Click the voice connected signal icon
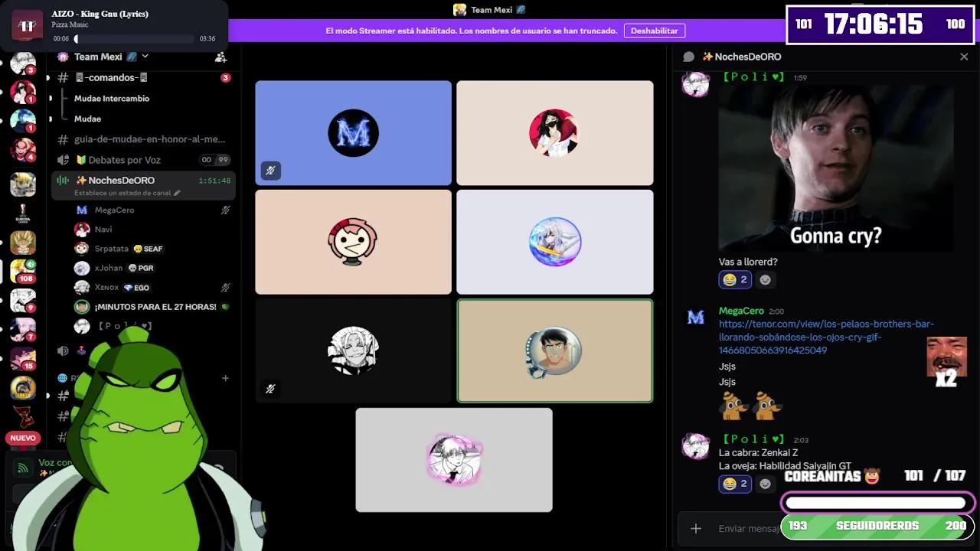980x551 pixels. click(23, 468)
